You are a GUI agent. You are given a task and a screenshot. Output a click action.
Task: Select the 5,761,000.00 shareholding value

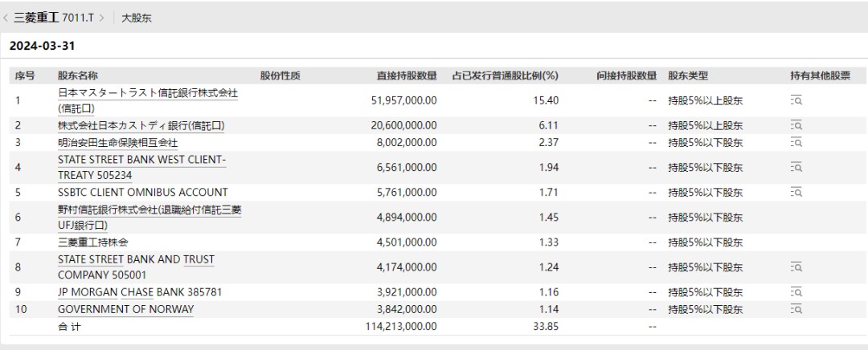pyautogui.click(x=407, y=193)
